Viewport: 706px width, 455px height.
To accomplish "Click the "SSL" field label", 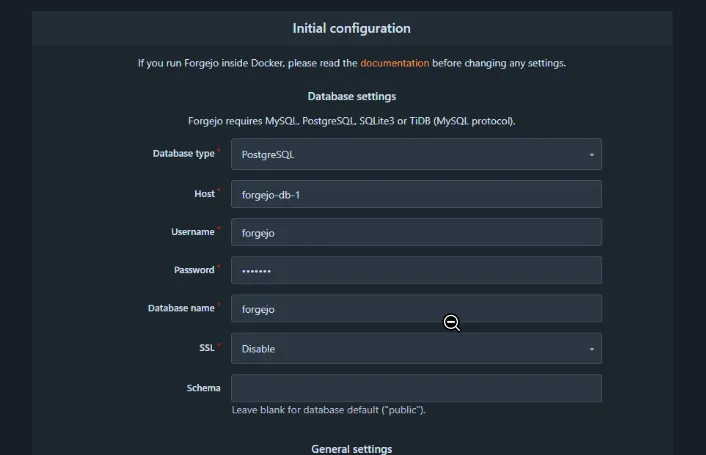I will click(207, 347).
